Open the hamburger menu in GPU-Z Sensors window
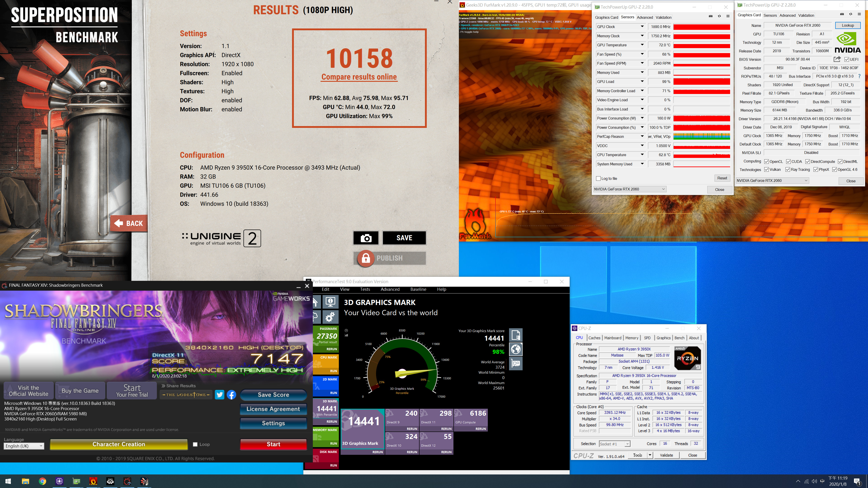The image size is (868, 488). point(728,16)
